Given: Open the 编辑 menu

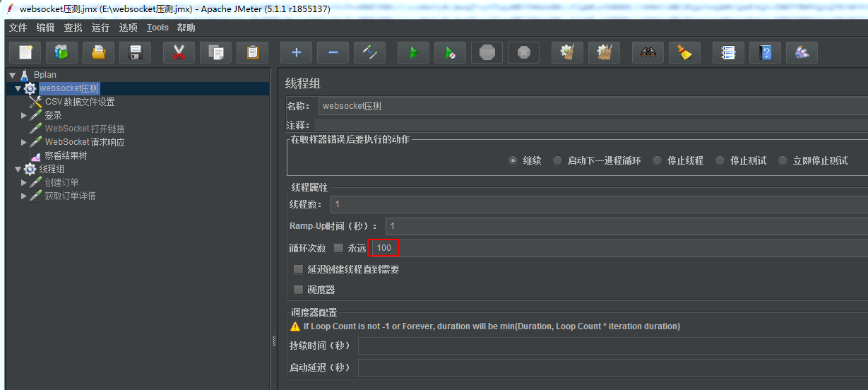Looking at the screenshot, I should pyautogui.click(x=45, y=28).
